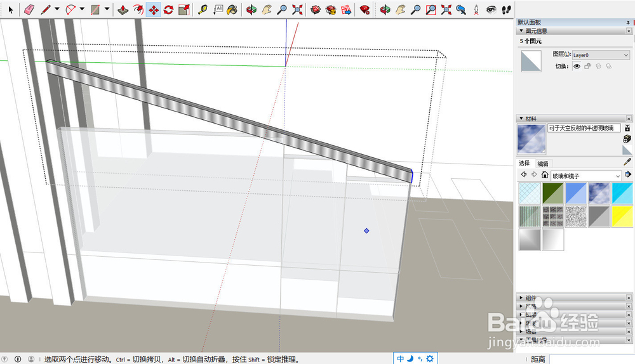Collapse the 材料 panel

521,119
